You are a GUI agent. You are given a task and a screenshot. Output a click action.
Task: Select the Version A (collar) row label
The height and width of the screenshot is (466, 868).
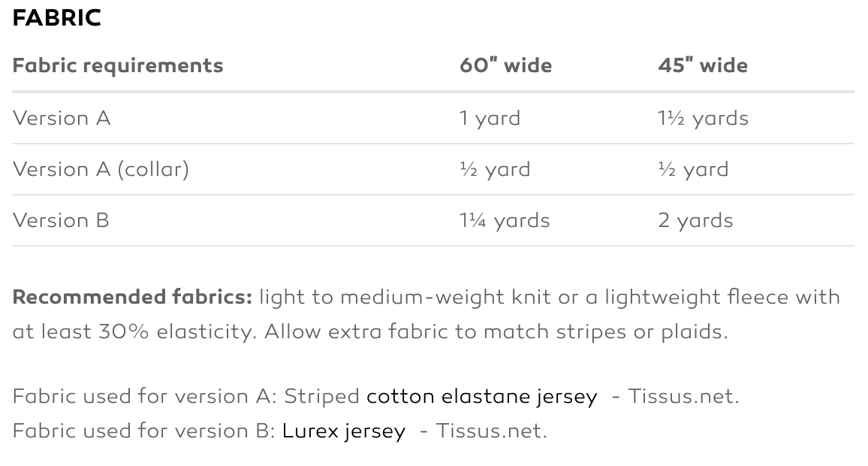pyautogui.click(x=101, y=169)
